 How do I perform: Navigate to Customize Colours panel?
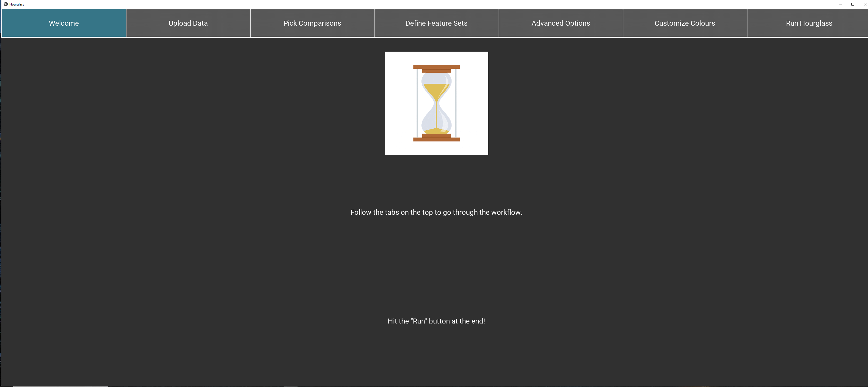click(x=685, y=23)
